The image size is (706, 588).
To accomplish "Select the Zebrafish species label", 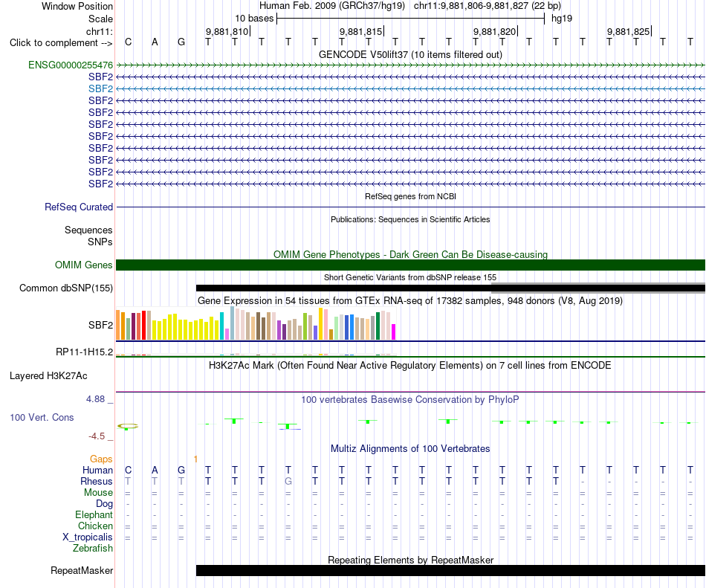I will (93, 549).
